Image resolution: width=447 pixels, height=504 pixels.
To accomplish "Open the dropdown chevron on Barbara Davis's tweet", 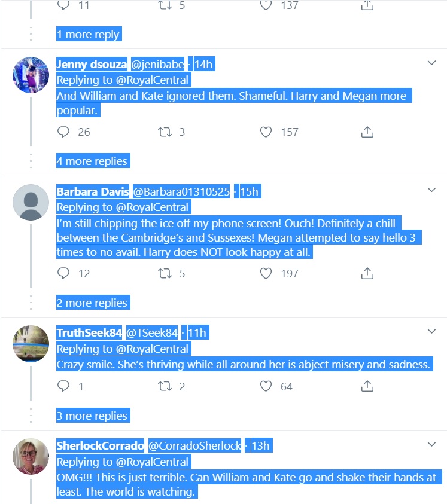I will click(431, 190).
